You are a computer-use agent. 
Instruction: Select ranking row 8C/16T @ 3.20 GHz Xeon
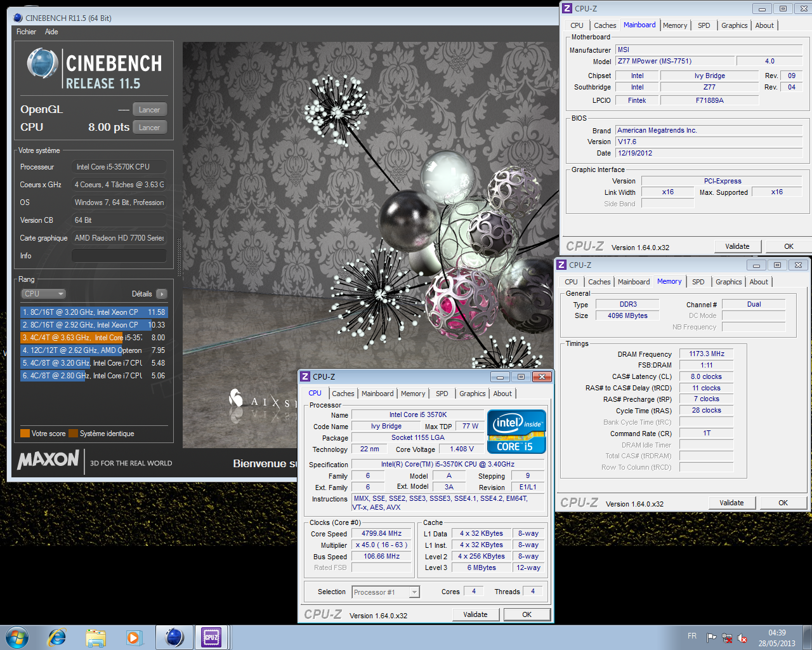point(94,312)
